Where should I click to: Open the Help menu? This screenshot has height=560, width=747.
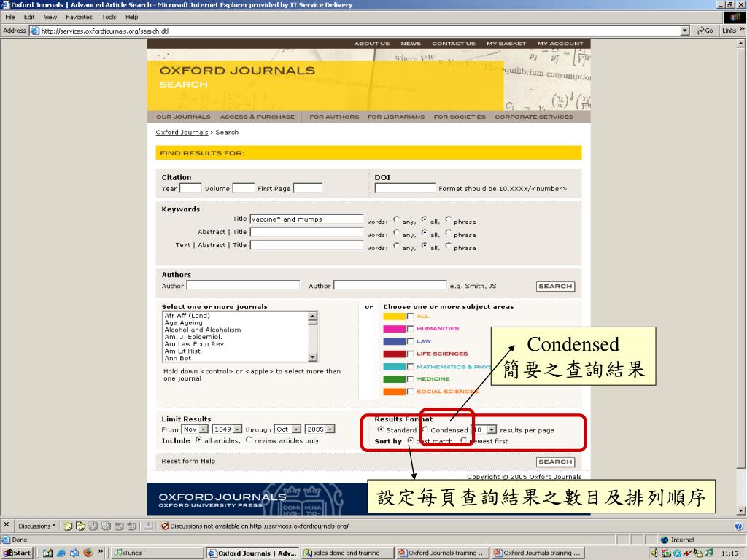click(x=131, y=17)
